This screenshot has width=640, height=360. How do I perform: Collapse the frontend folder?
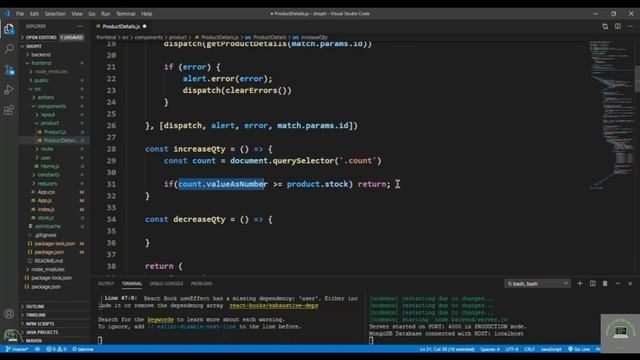point(54,63)
